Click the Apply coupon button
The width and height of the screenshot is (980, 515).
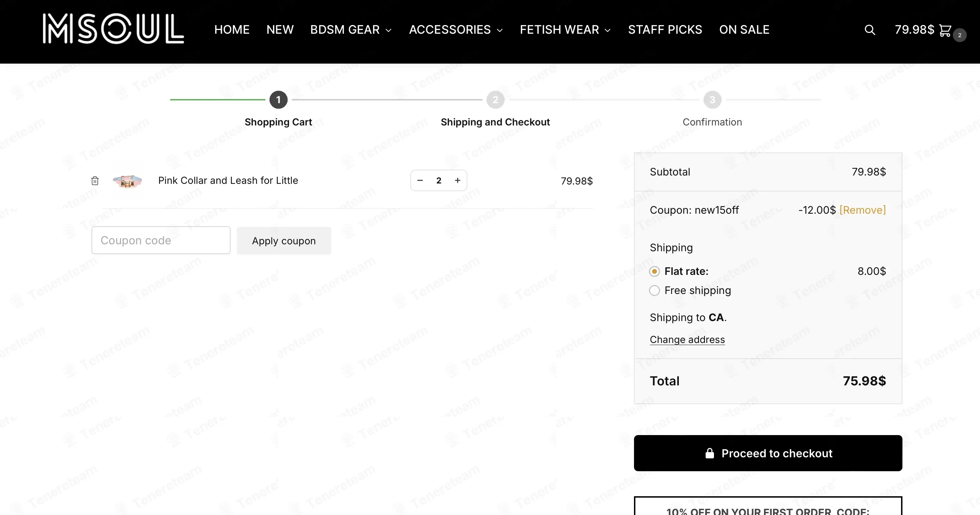pyautogui.click(x=284, y=240)
